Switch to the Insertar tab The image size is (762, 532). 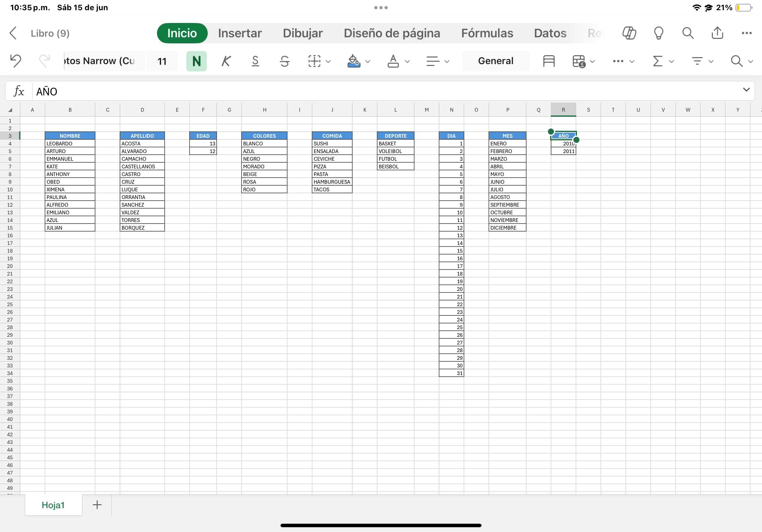[x=240, y=33]
